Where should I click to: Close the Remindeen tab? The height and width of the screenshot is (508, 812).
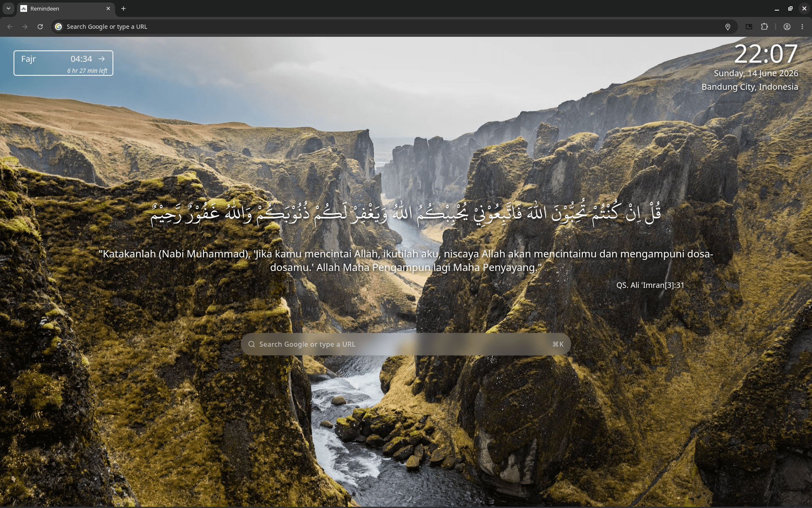[x=108, y=8]
